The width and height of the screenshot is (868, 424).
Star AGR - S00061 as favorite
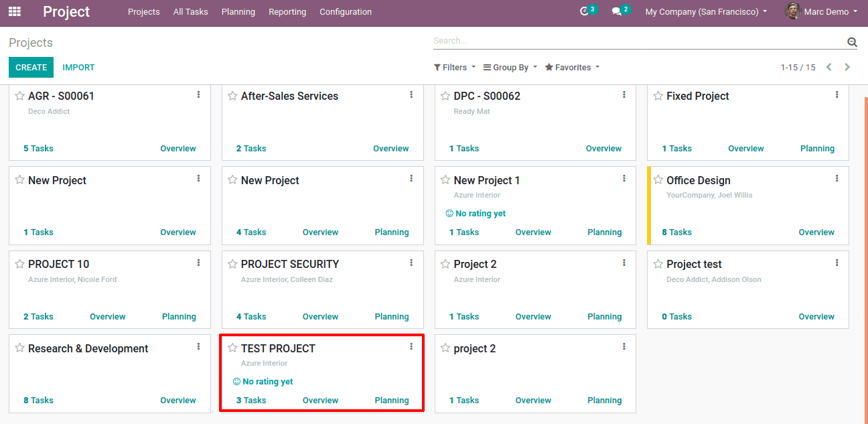point(20,96)
